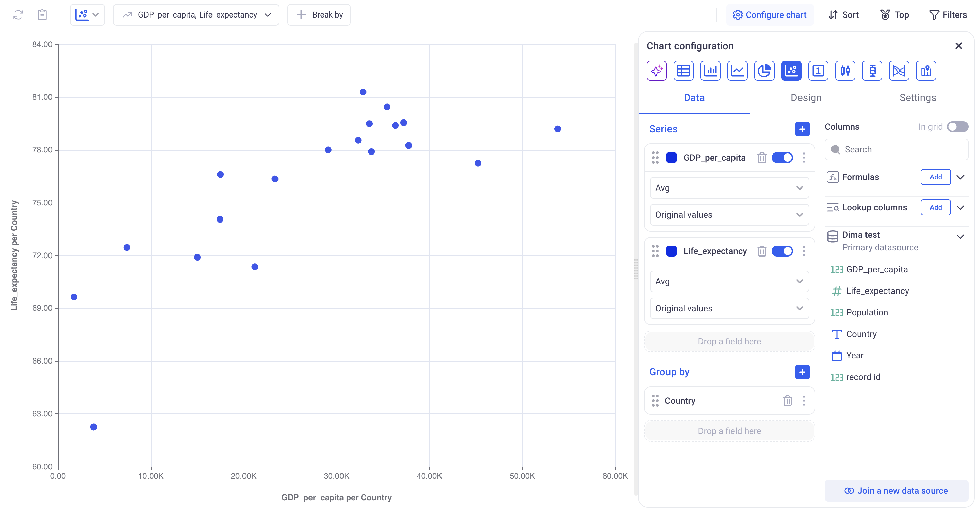Click the columns Search field
The height and width of the screenshot is (513, 980).
[x=896, y=149]
